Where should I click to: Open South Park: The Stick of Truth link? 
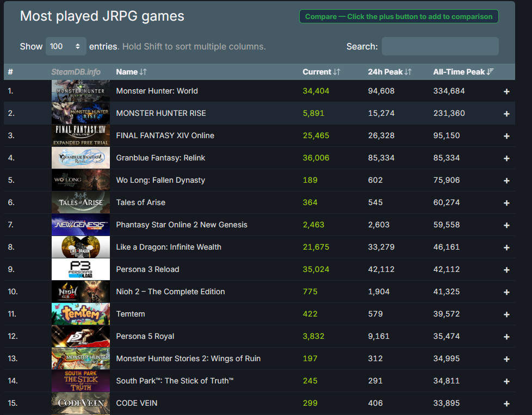tap(175, 381)
